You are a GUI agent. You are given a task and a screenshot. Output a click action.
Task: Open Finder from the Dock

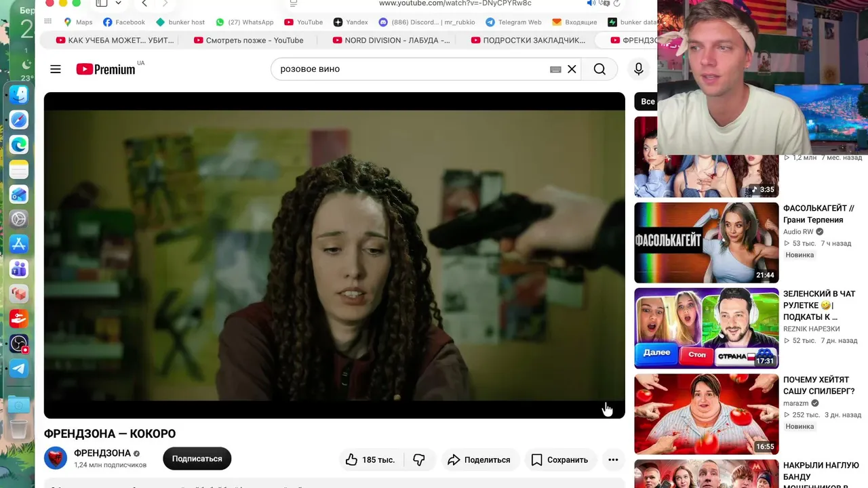click(19, 94)
